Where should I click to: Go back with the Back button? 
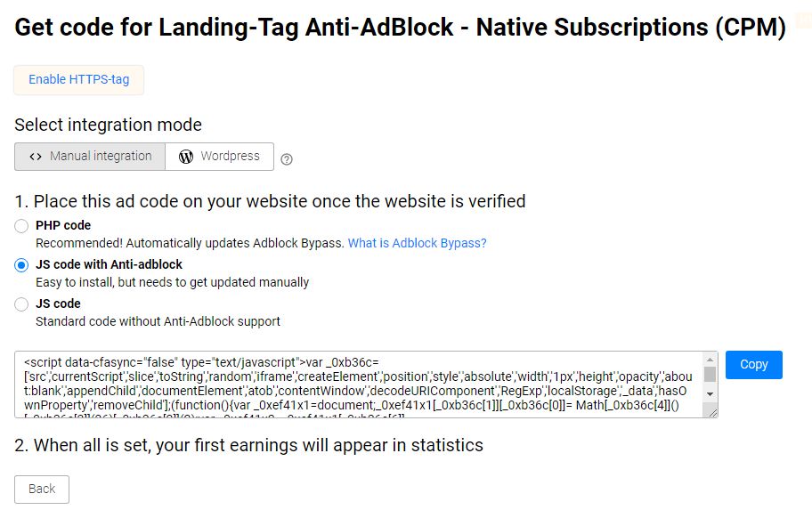click(42, 489)
